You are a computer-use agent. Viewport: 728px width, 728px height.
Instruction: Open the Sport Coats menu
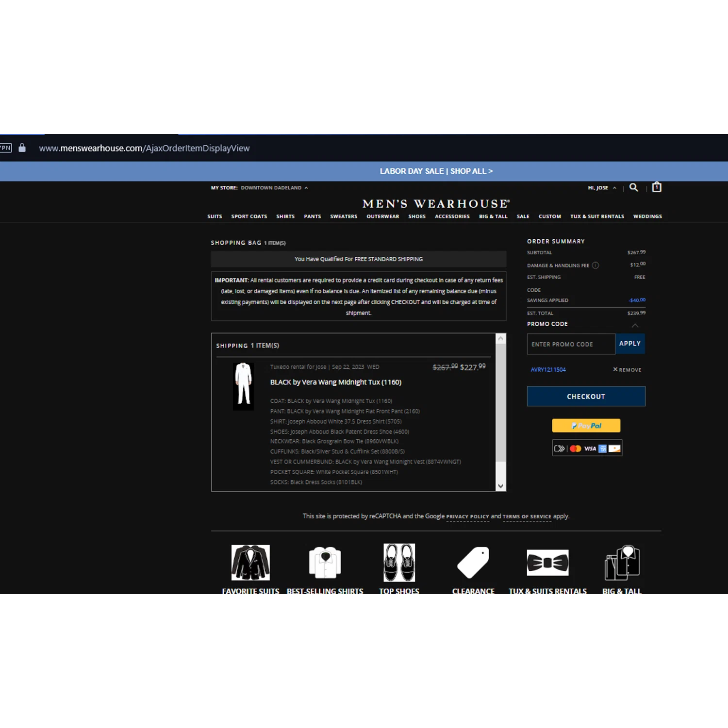(x=249, y=216)
